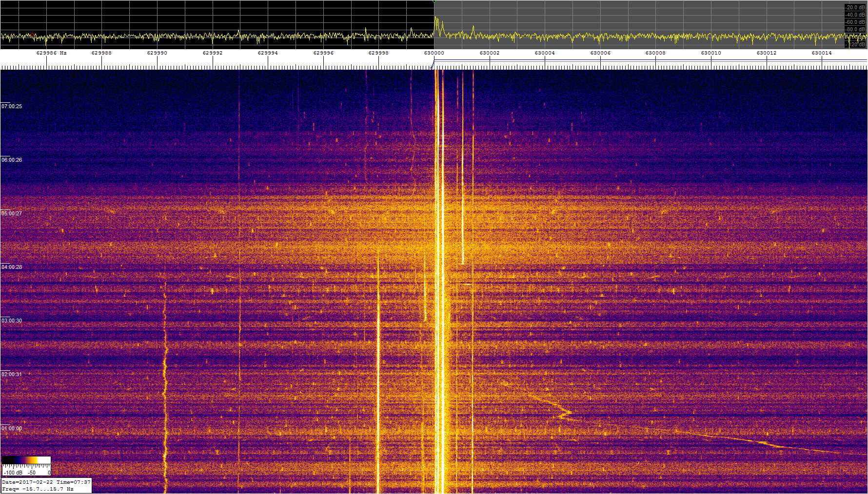Image resolution: width=868 pixels, height=494 pixels.
Task: Click the 629994 frequency scale label
Action: tap(268, 53)
